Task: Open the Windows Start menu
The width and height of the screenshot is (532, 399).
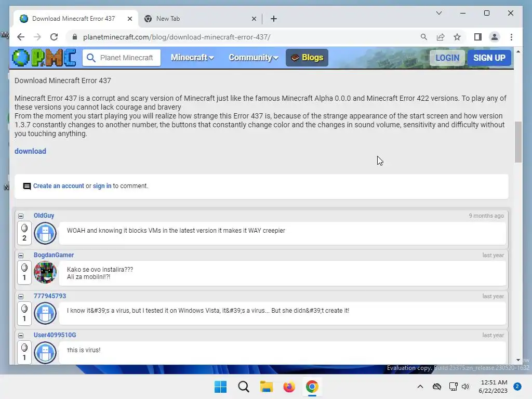Action: 220,387
